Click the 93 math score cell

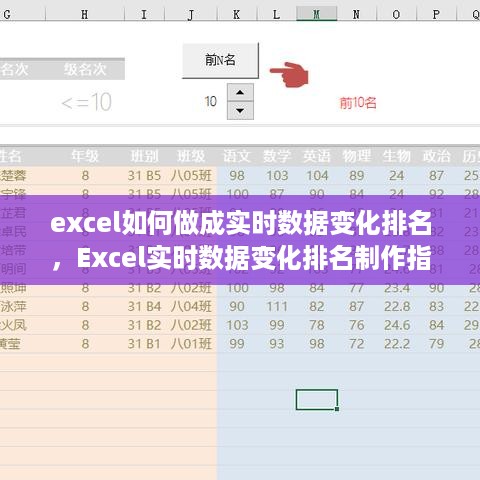tap(277, 344)
